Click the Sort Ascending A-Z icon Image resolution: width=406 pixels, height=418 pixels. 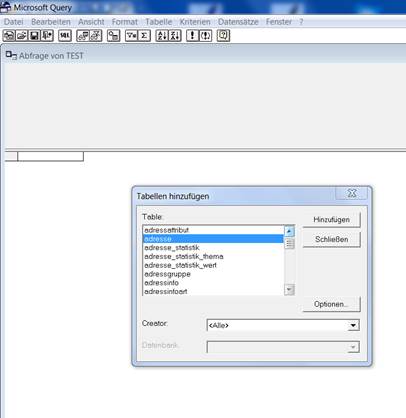pos(162,35)
